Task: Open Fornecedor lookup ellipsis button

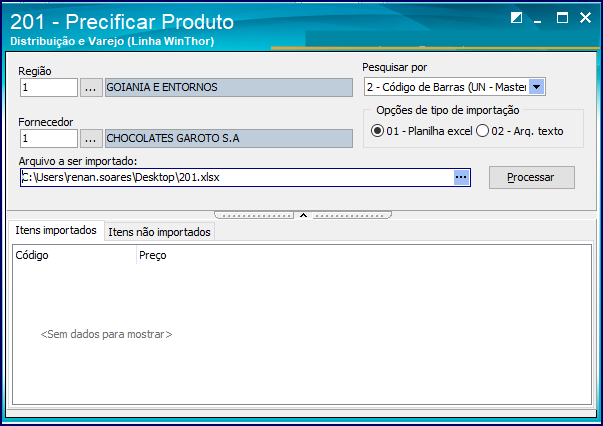Action: click(x=91, y=138)
